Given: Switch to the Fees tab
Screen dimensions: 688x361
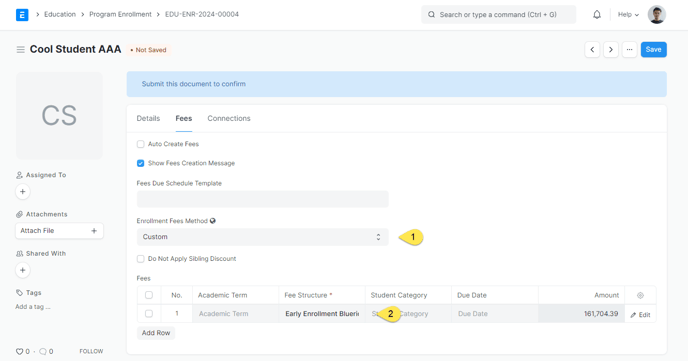Looking at the screenshot, I should pos(184,118).
